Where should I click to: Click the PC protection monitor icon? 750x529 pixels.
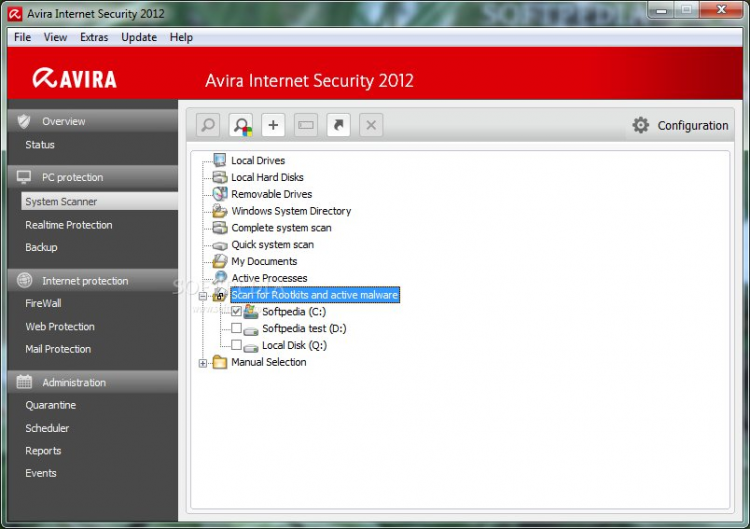(24, 177)
